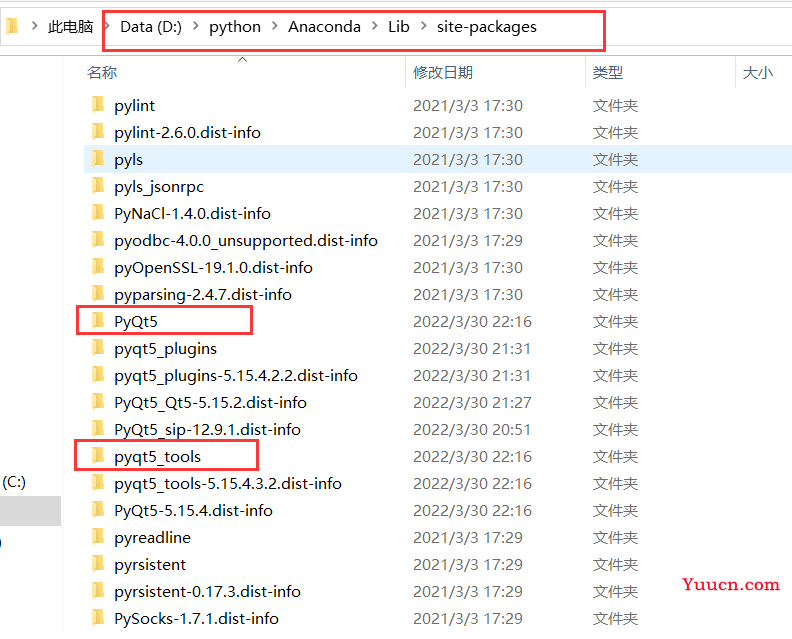Viewport: 792px width, 639px height.
Task: Select pyrsistent folder name
Action: click(150, 565)
